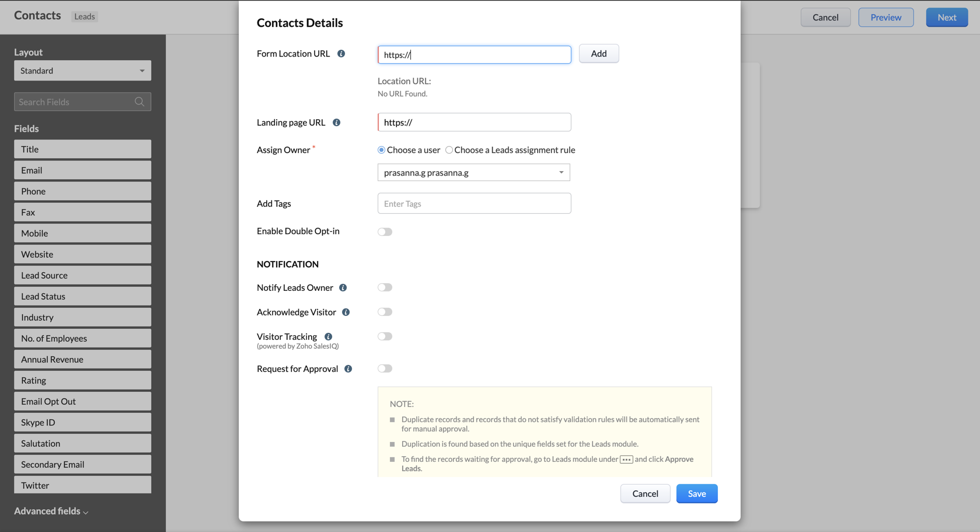Open the owner dropdown showing prasanna.g

(x=473, y=172)
